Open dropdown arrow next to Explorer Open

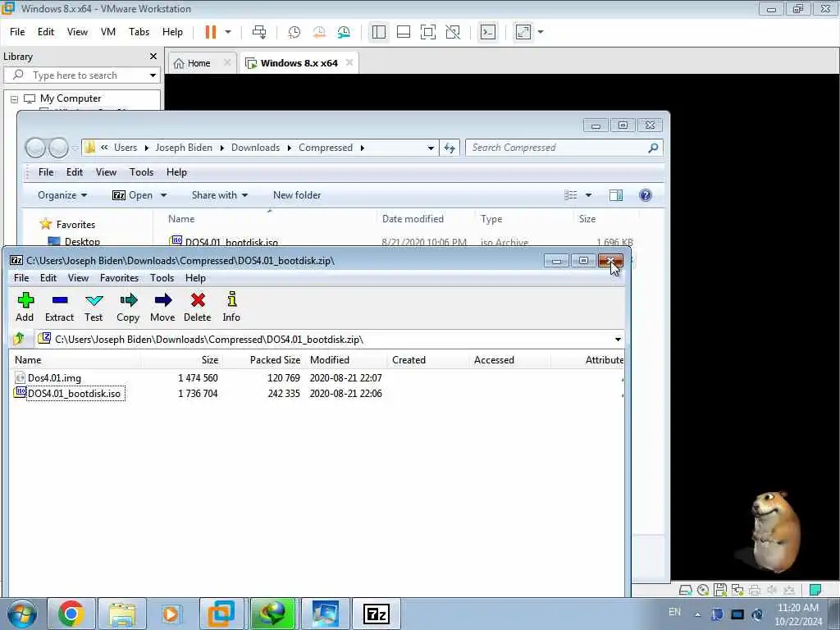[x=163, y=195]
